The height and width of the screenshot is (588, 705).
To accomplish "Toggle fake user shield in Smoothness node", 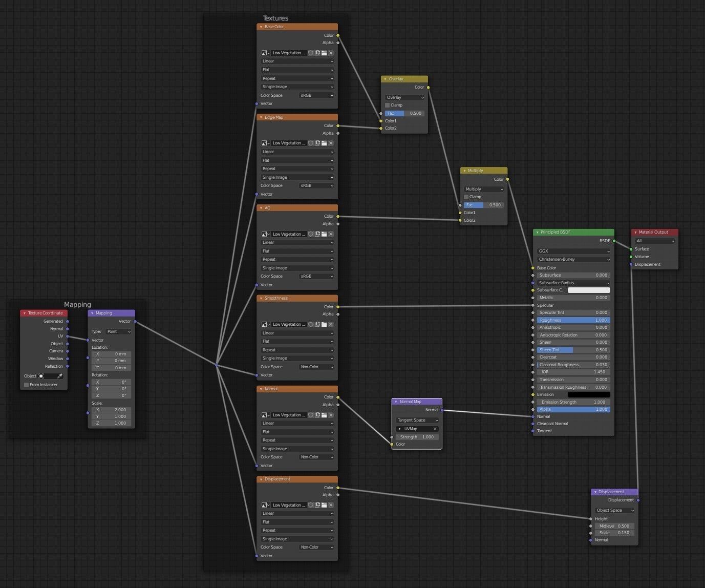I will [x=311, y=324].
